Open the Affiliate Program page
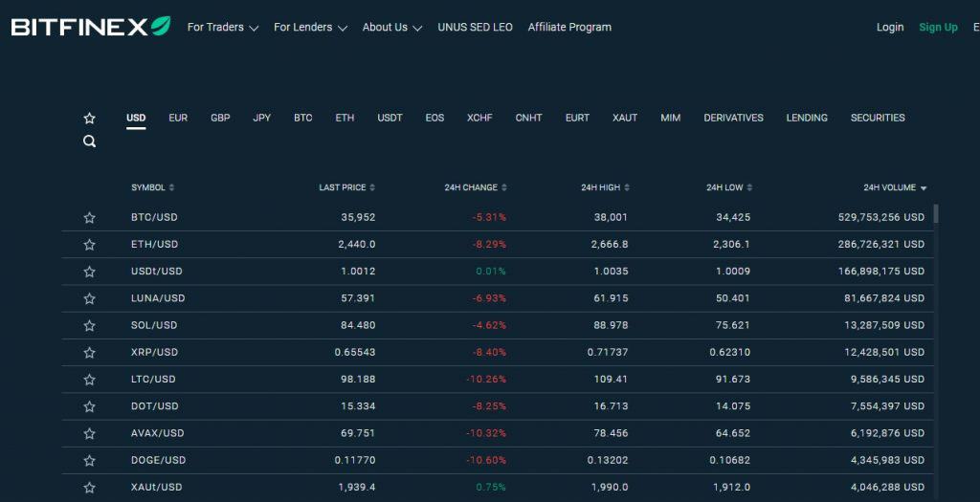This screenshot has height=502, width=980. (569, 28)
